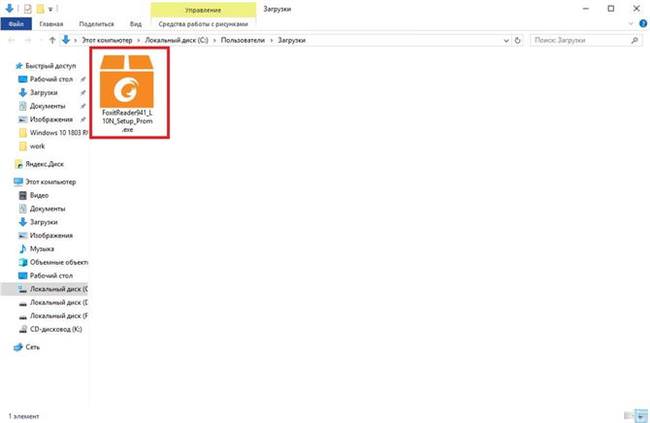Click the New folder icon in title bar
Image resolution: width=650 pixels, height=423 pixels.
pos(40,9)
